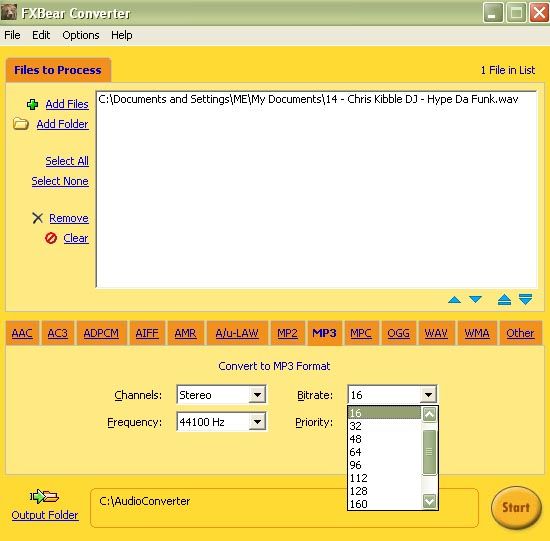The width and height of the screenshot is (550, 541).
Task: Click the bitrate list scroll down arrow
Action: tap(429, 501)
